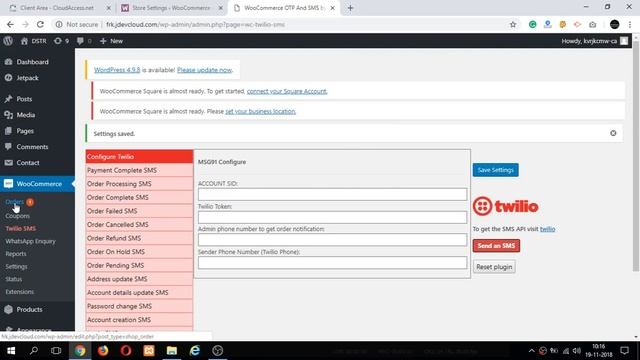Bookmark this page with the star icon
The width and height of the screenshot is (640, 360).
[513, 24]
